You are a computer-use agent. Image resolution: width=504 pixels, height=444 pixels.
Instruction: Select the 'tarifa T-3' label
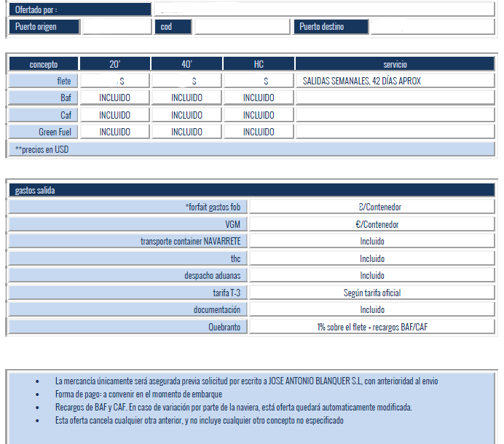[x=128, y=293]
